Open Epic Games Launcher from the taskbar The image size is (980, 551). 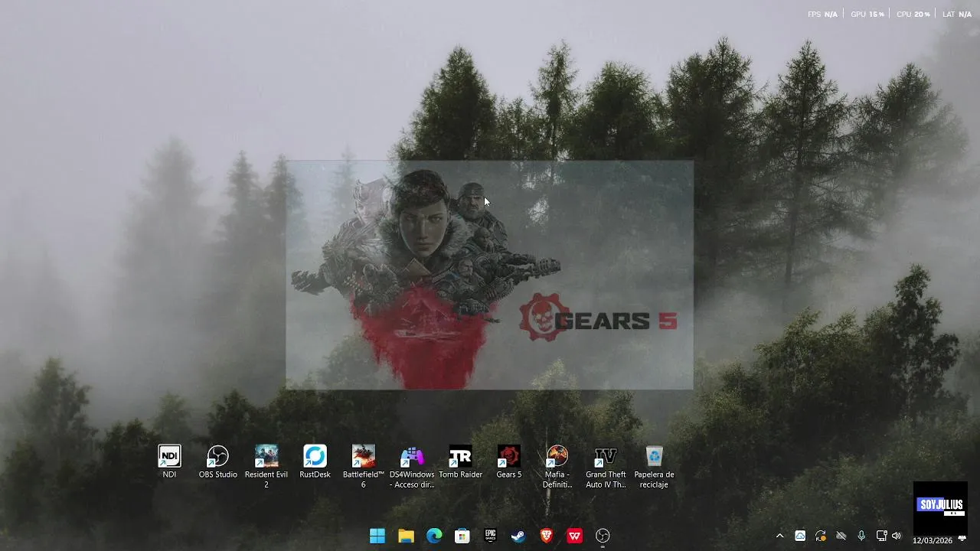(x=490, y=536)
